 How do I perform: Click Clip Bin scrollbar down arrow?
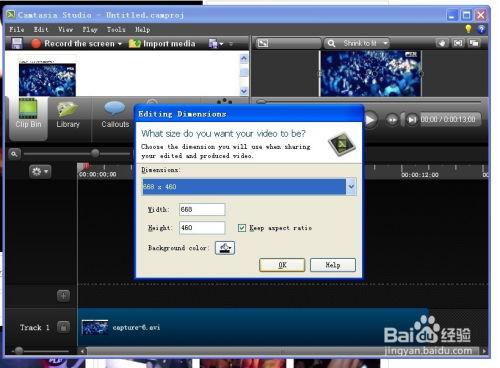pyautogui.click(x=244, y=91)
